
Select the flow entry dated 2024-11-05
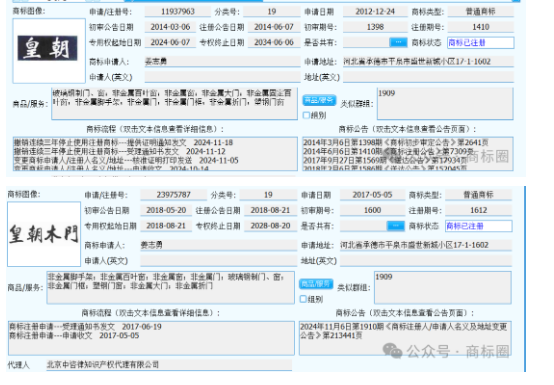[126, 160]
